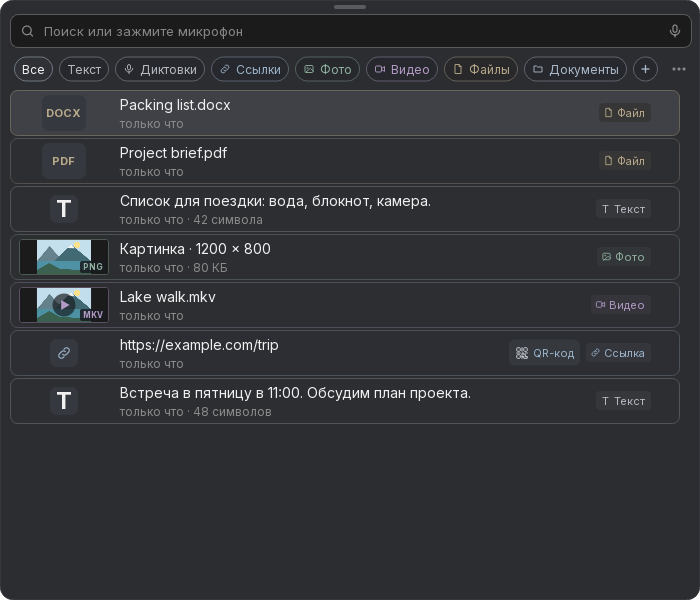
Task: Click the microphone icon in search bar
Action: click(x=675, y=31)
